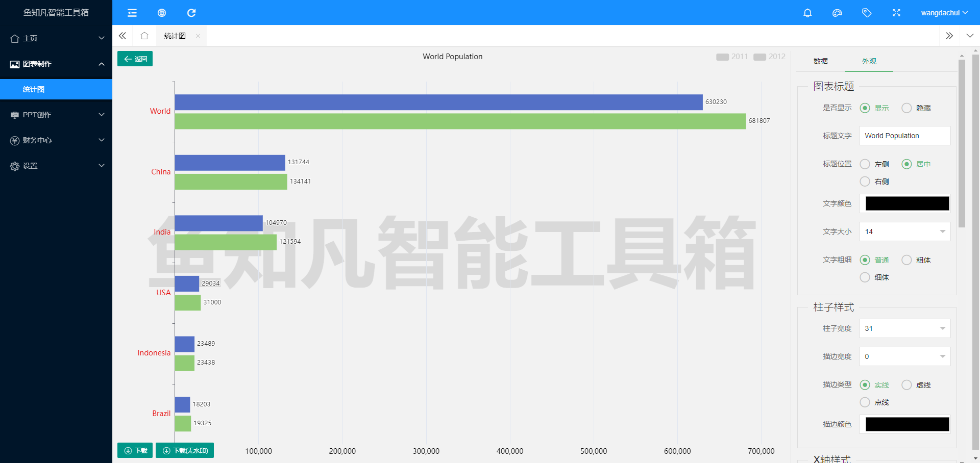This screenshot has width=980, height=463.
Task: Choose 普通 font weight
Action: [874, 260]
